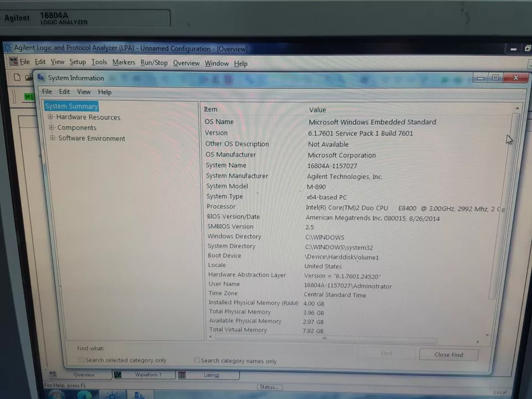Open Edit menu in System Information
532x399 pixels.
tap(64, 91)
